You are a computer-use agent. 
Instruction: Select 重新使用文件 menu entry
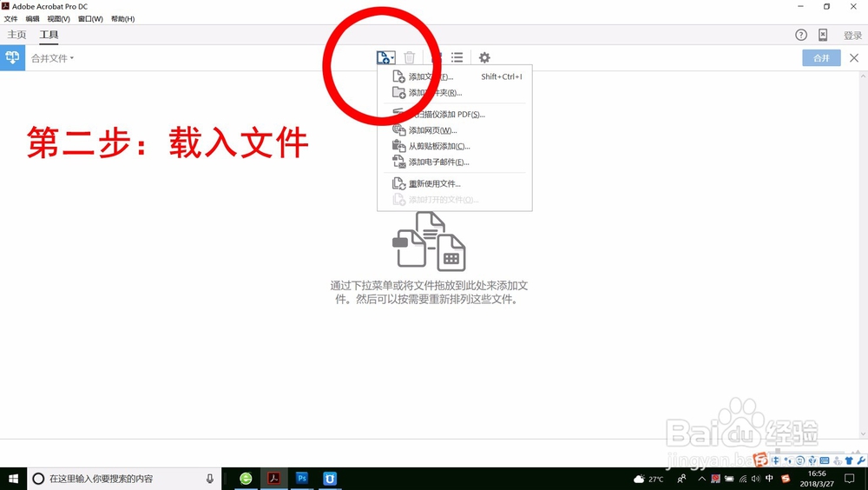coord(455,183)
